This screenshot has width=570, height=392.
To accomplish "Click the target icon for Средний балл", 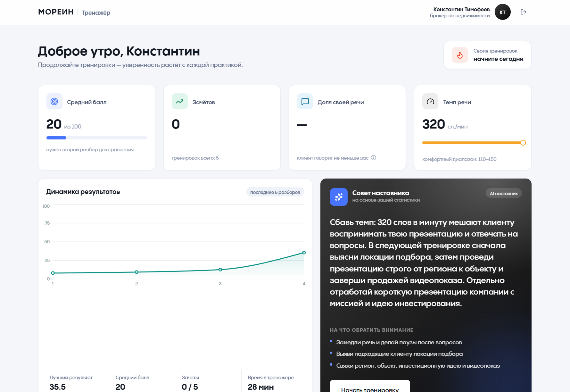I will click(54, 102).
